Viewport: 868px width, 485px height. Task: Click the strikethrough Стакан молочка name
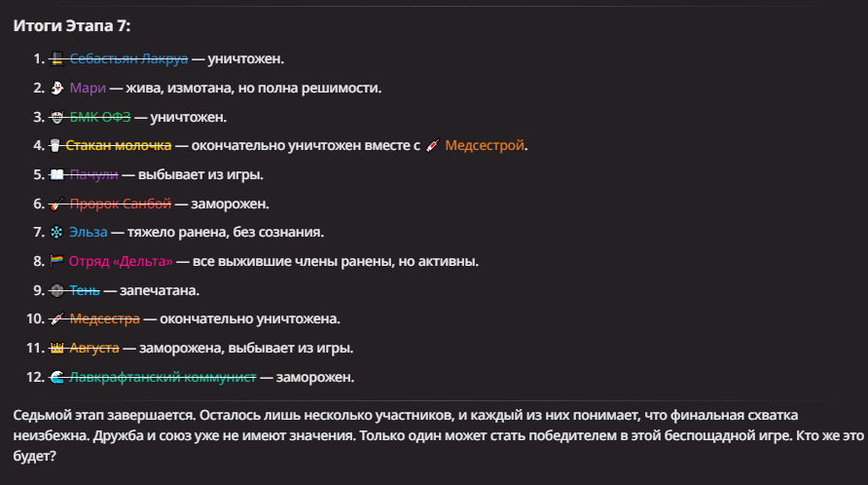coord(119,146)
